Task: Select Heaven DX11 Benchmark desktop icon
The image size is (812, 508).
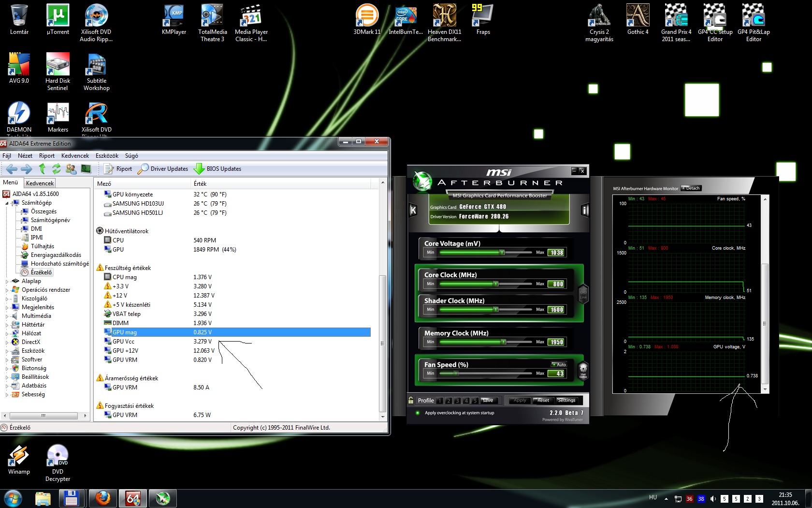Action: [x=445, y=23]
